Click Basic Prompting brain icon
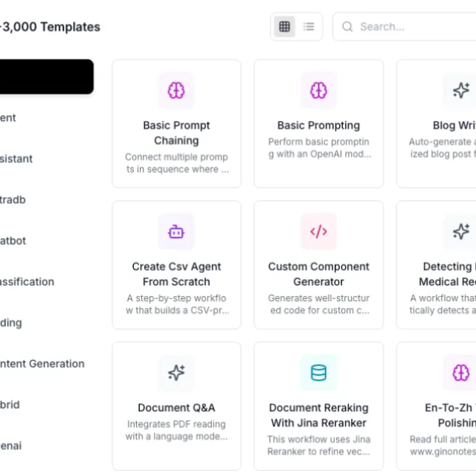Screen dimensions: 476x476 [x=318, y=91]
